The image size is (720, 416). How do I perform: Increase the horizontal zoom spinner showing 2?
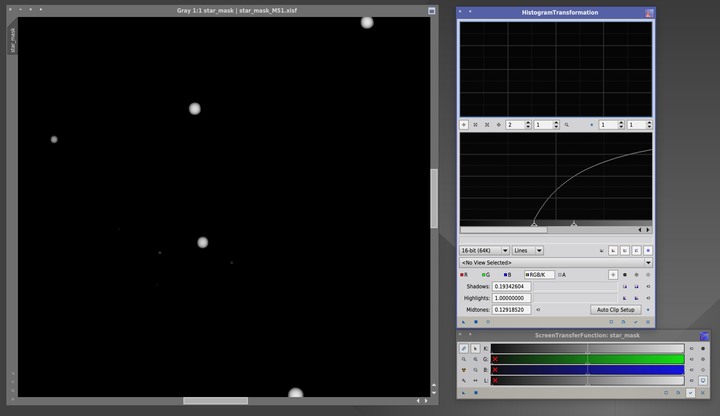pyautogui.click(x=528, y=123)
